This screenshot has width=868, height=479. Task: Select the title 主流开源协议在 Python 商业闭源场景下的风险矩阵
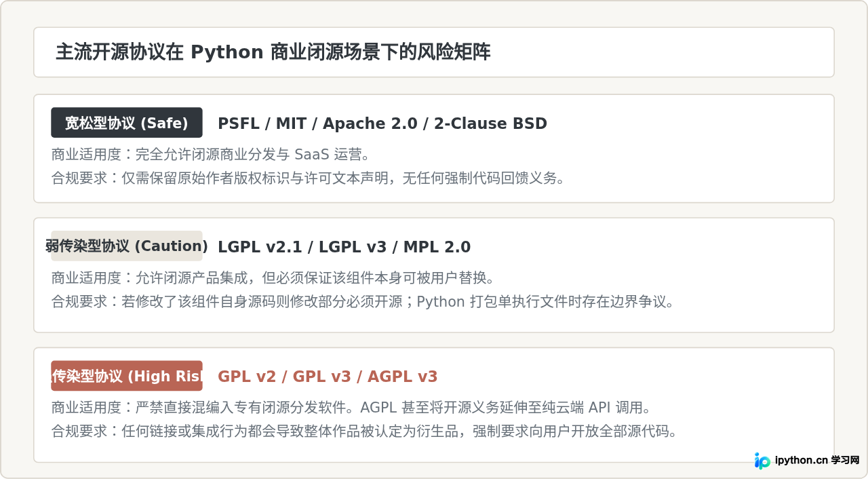click(273, 52)
